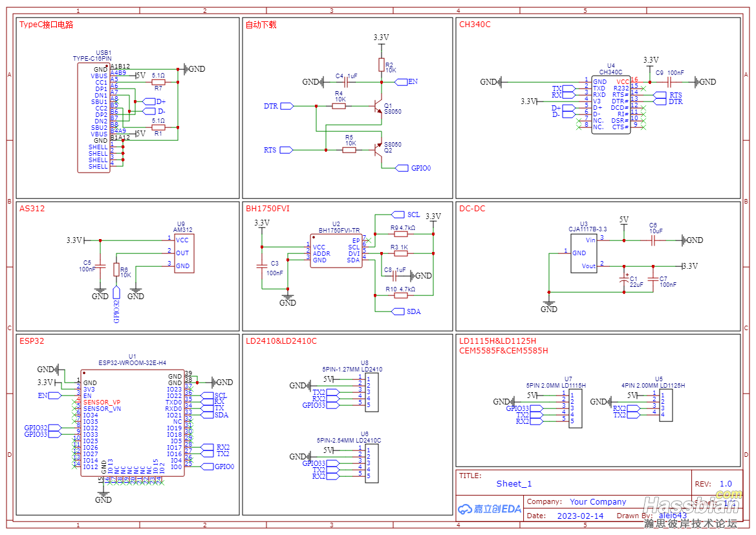Click the SCL net port above BH1750FVI

click(x=406, y=215)
